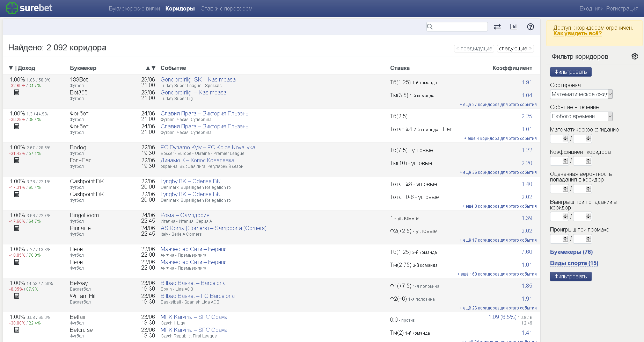This screenshot has height=342, width=644.
Task: Select the Коридоры tab
Action: click(x=180, y=8)
